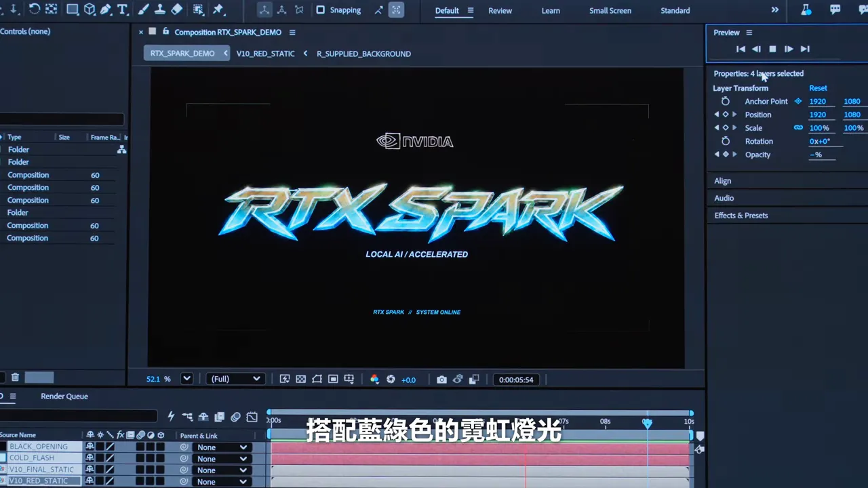Screen dimensions: 868x488
Task: Enable View Axis mode icon
Action: 299,10
